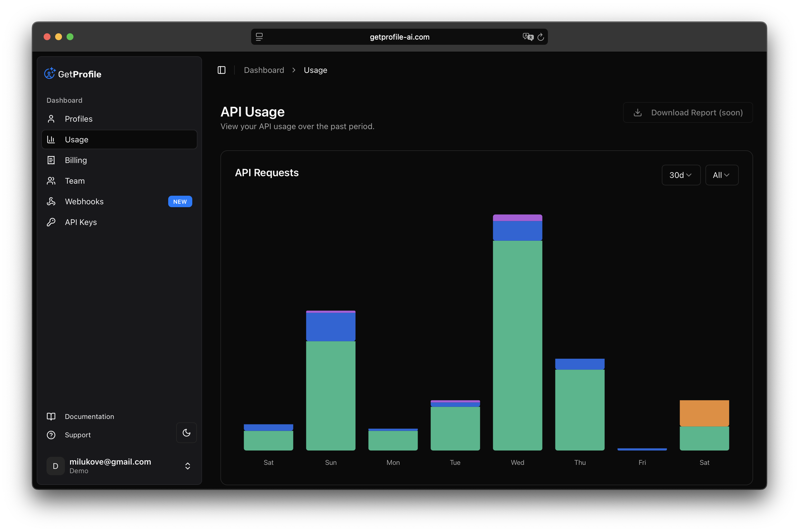
Task: Click the Billing document icon
Action: coord(51,160)
